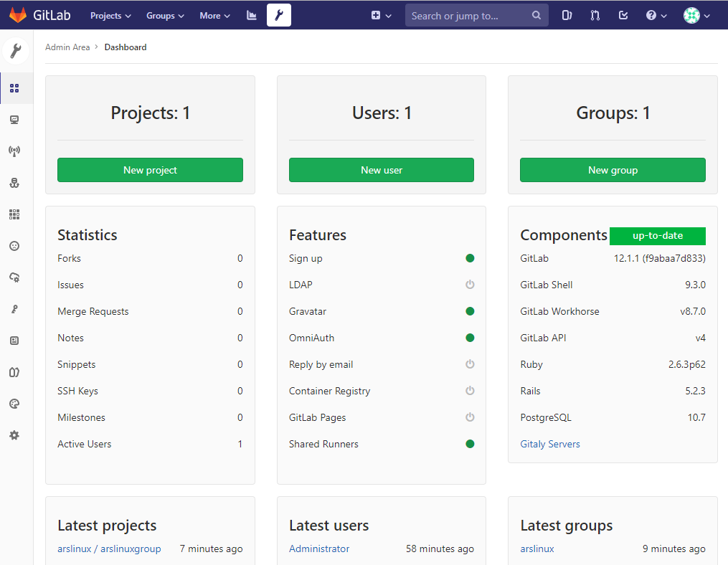Click the Reply by email power icon
Screen dimensions: 728x565
(x=470, y=364)
